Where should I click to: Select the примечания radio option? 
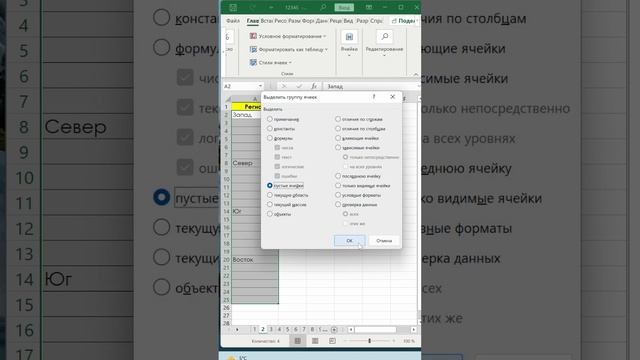click(269, 119)
